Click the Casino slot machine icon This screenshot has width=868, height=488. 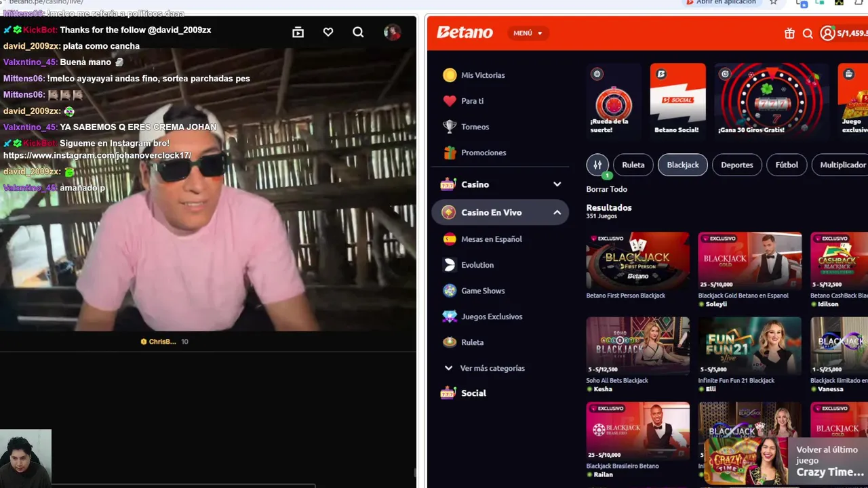coord(448,184)
